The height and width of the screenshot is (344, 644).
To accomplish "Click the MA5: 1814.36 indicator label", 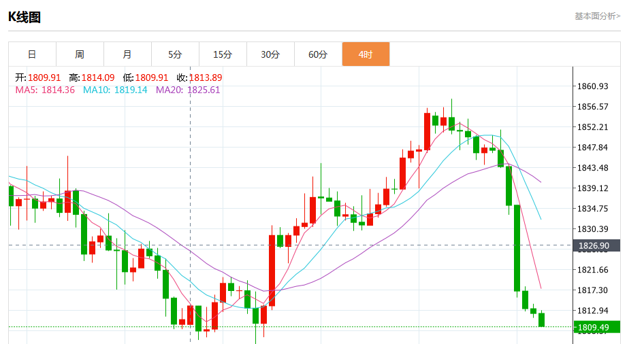I will (x=45, y=90).
